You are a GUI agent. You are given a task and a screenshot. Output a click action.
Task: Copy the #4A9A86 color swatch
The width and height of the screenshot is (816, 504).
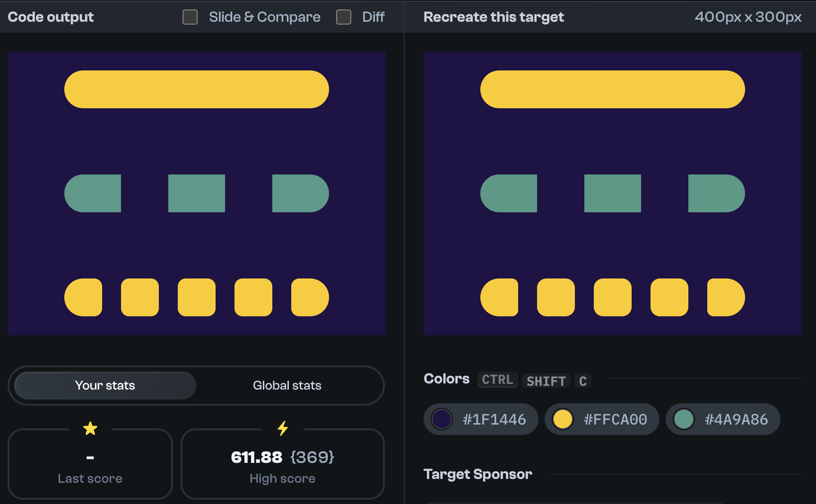point(723,419)
